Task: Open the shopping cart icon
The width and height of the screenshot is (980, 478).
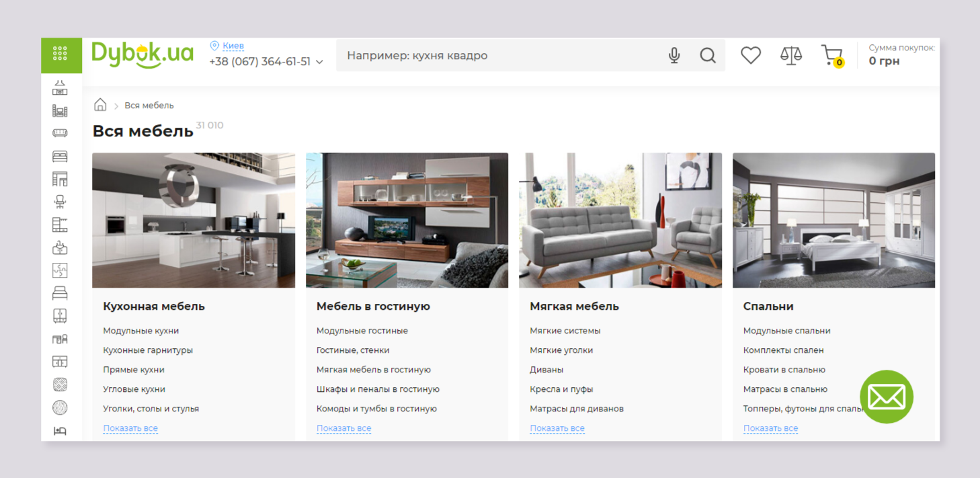Action: coord(831,55)
